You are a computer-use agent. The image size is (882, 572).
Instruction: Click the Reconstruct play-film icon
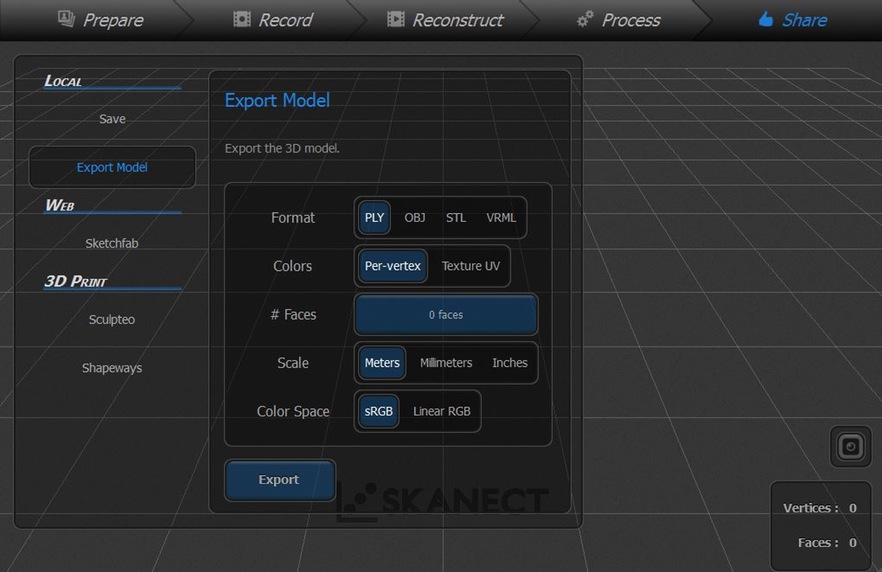(395, 20)
